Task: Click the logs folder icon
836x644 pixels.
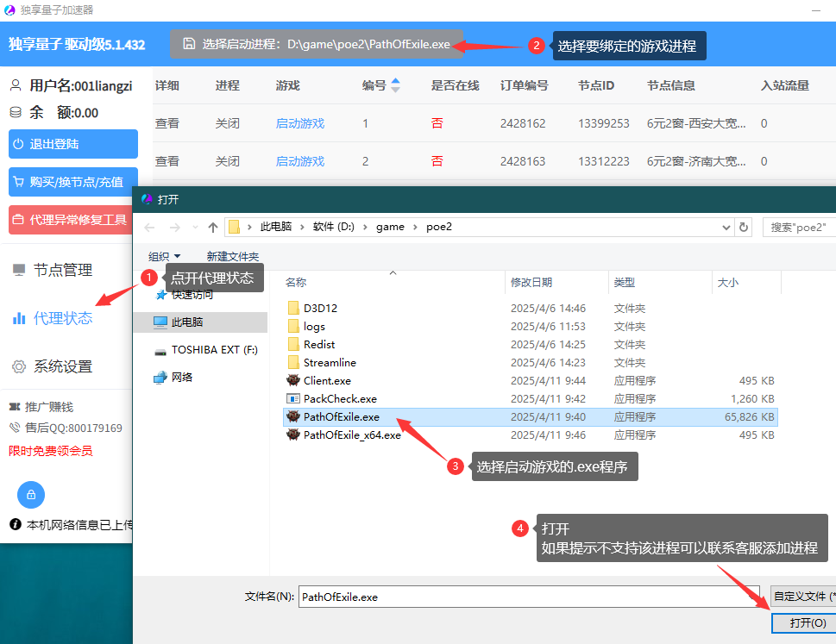Action: tap(293, 326)
